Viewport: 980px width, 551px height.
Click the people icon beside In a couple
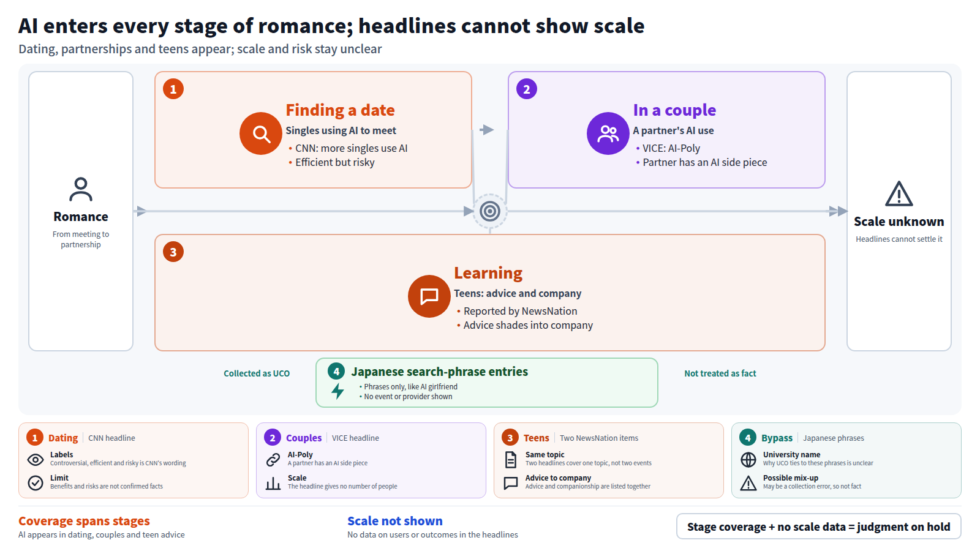pyautogui.click(x=608, y=133)
